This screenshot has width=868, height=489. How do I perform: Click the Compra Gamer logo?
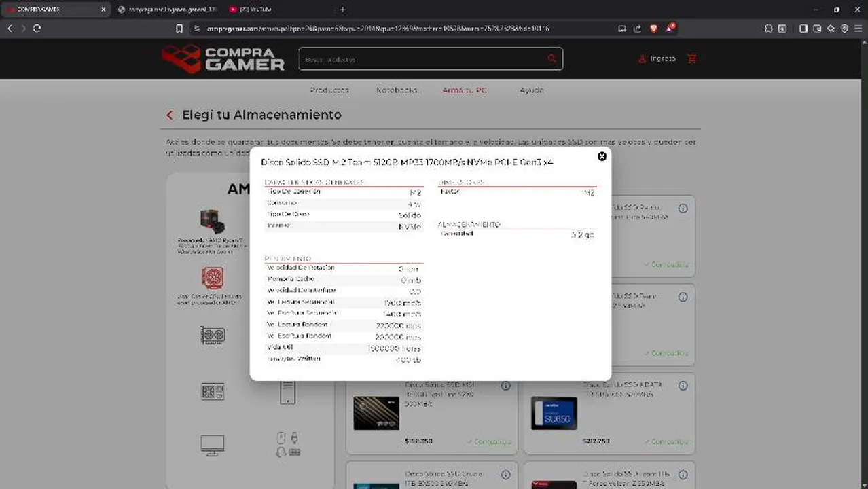[x=223, y=59]
